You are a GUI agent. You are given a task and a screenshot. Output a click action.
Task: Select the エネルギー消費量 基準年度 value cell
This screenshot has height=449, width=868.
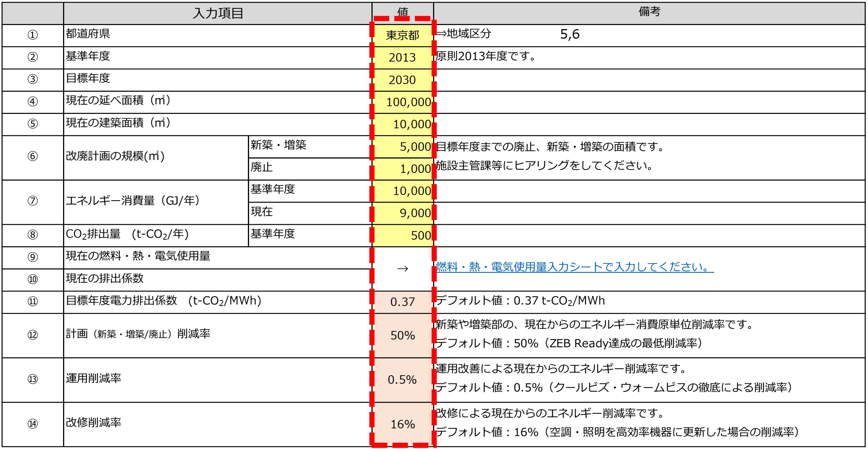(402, 191)
